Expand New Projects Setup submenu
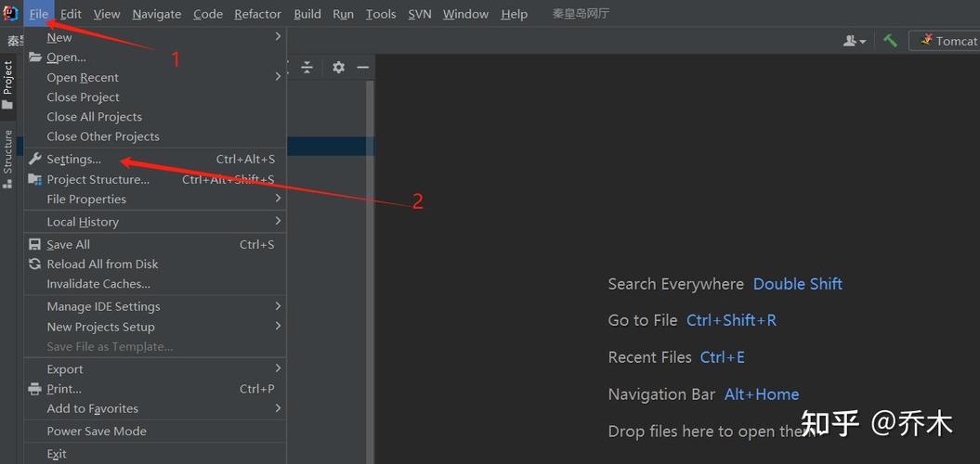Image resolution: width=980 pixels, height=464 pixels. coord(155,327)
